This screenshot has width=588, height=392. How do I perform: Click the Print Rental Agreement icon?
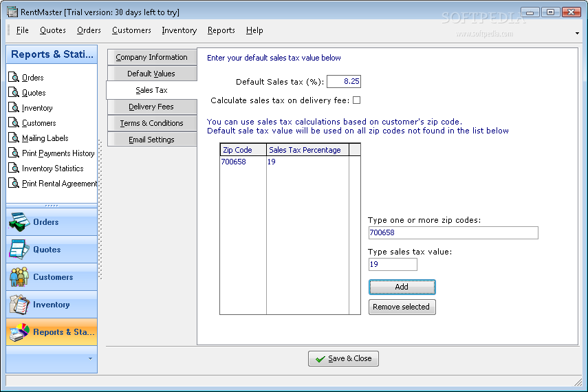click(x=14, y=183)
